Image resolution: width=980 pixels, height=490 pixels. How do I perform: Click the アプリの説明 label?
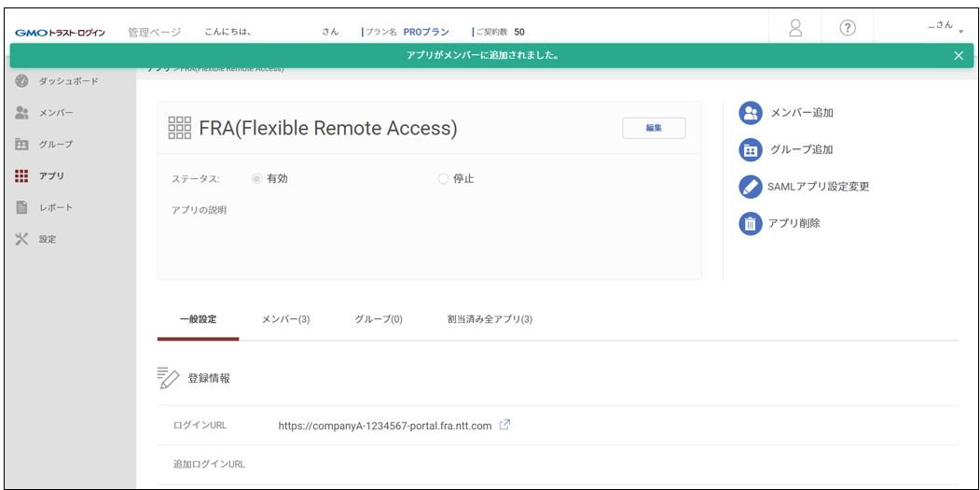coord(200,210)
